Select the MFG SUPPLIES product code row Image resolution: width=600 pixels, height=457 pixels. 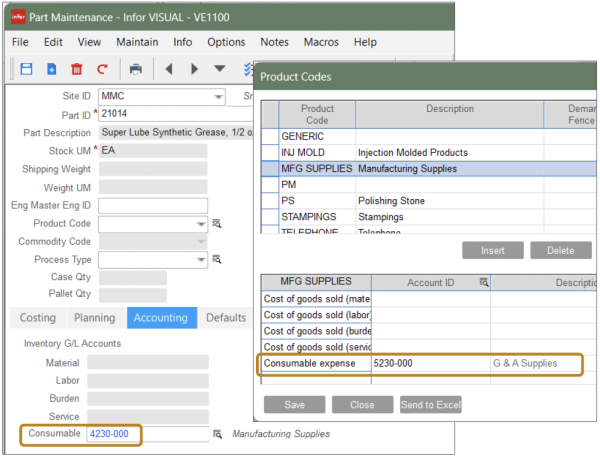click(x=429, y=168)
